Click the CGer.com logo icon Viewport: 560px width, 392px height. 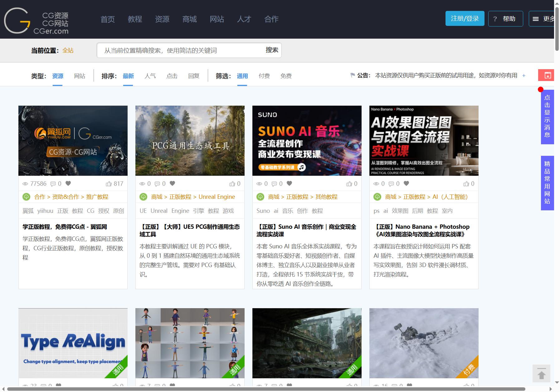click(x=17, y=21)
